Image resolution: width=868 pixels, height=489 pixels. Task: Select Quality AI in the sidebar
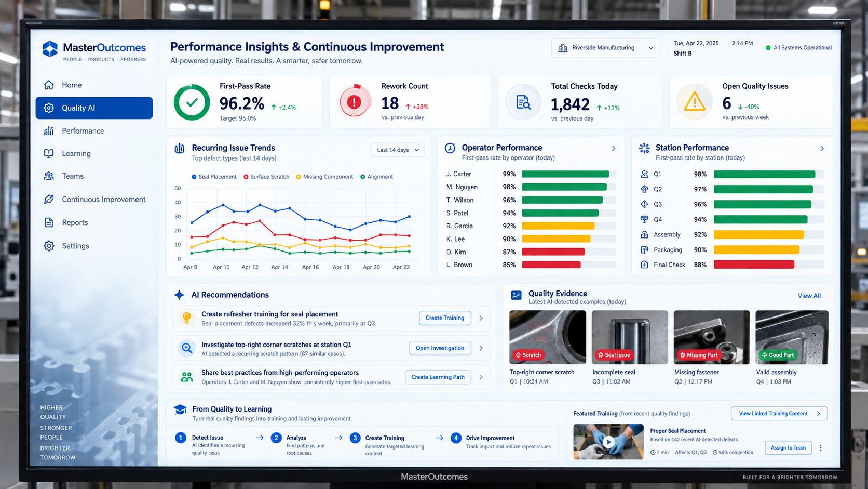(94, 108)
